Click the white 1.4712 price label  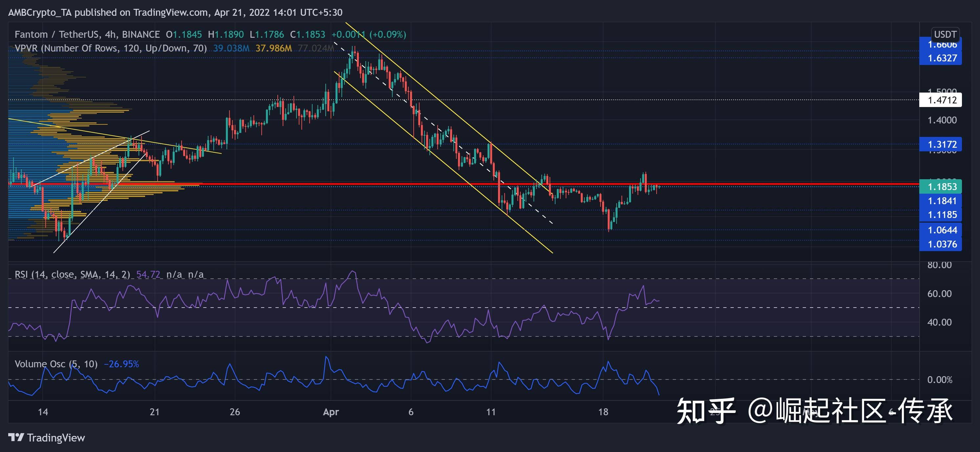pyautogui.click(x=940, y=100)
